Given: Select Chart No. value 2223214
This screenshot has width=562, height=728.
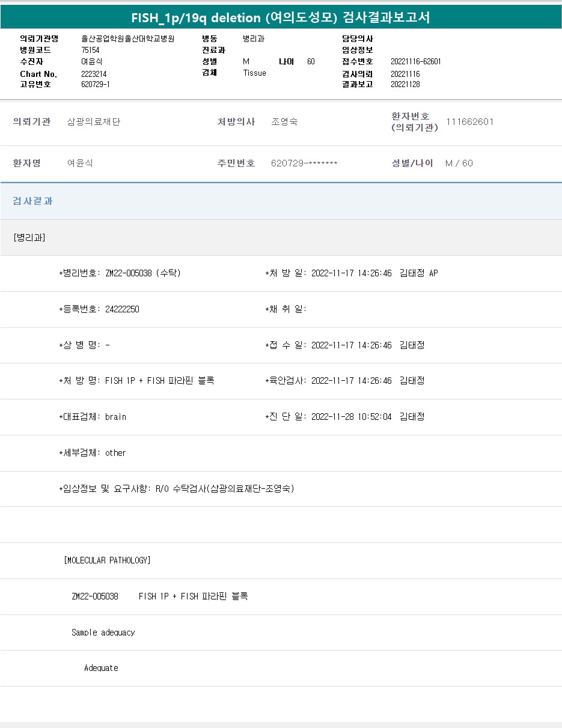Looking at the screenshot, I should pyautogui.click(x=94, y=74).
